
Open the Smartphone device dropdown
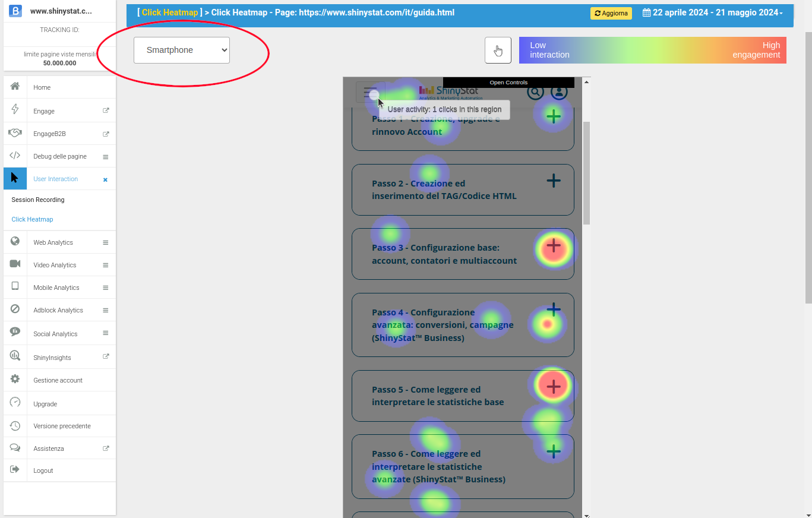click(181, 50)
